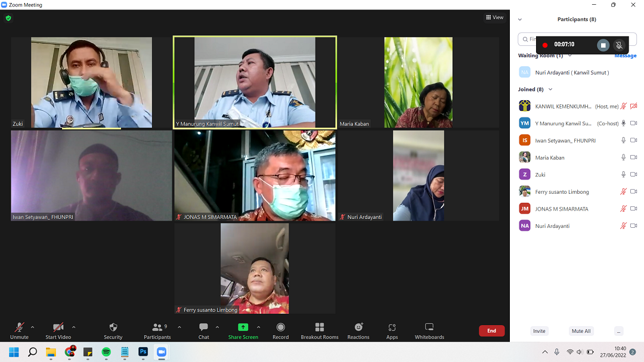Expand audio options arrow beside Unmute
The image size is (644, 362).
point(32,327)
